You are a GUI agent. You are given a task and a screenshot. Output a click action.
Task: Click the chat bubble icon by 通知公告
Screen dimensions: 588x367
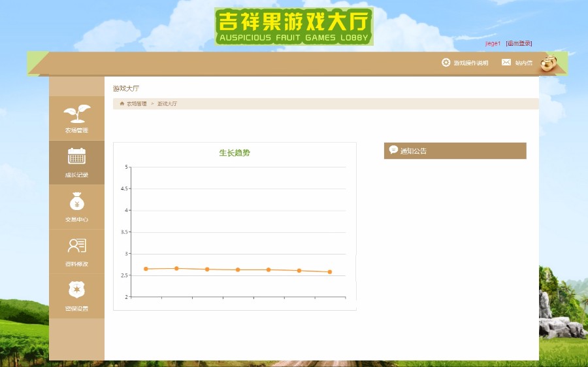(x=393, y=150)
